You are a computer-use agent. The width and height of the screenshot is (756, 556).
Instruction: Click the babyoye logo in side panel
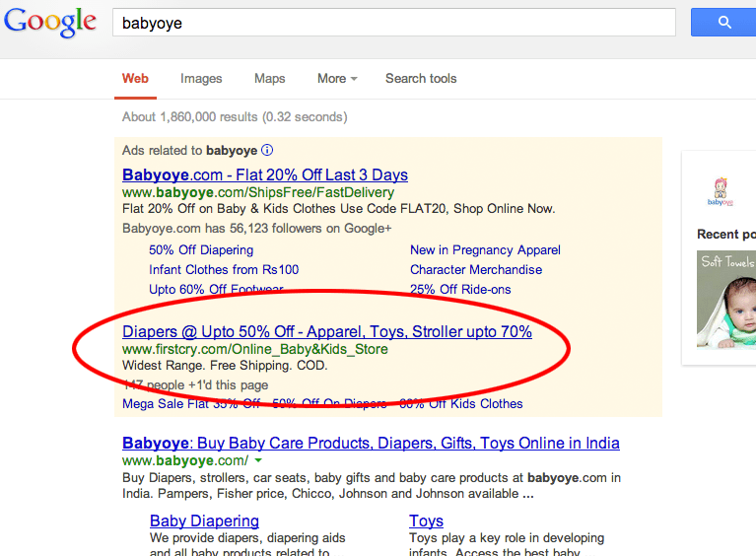(x=721, y=191)
